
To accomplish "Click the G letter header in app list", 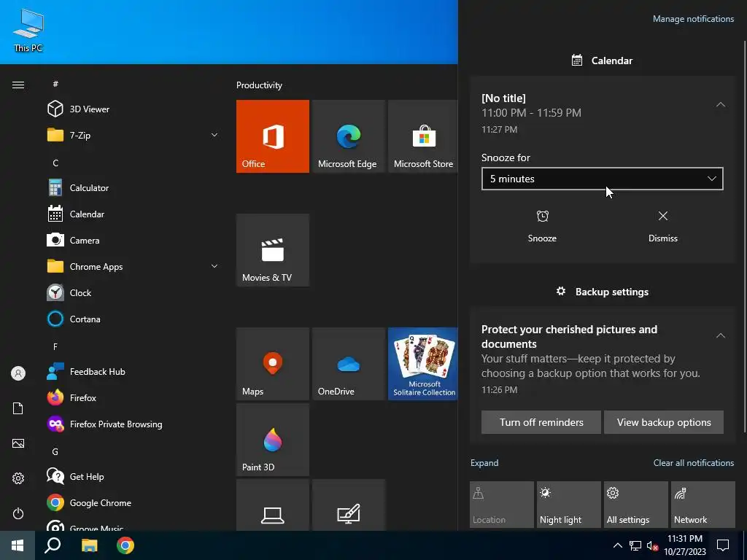I will pos(55,451).
